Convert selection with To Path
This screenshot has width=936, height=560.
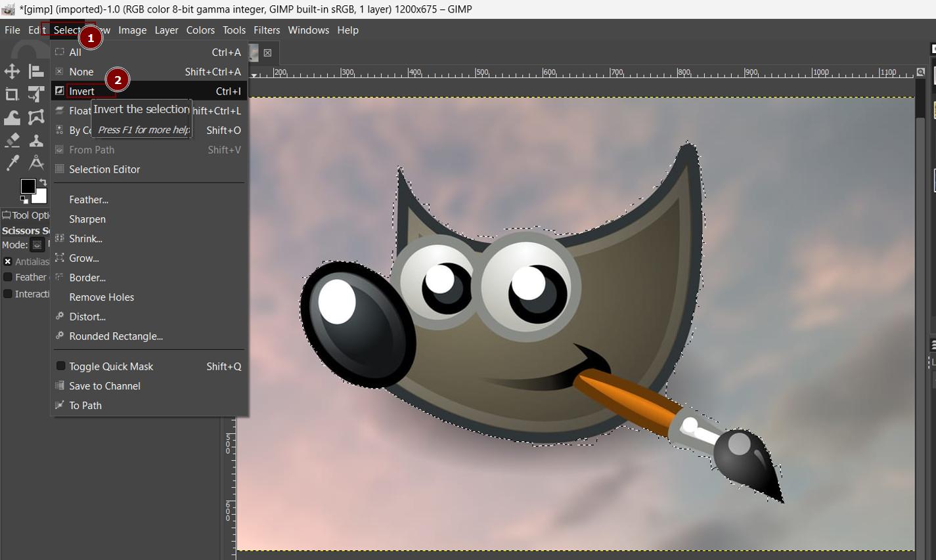[x=149, y=406]
